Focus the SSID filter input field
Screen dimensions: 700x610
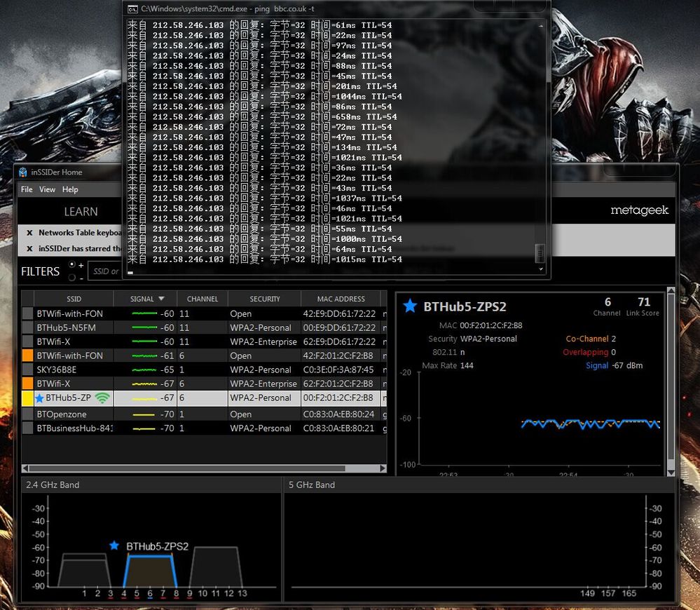(105, 271)
